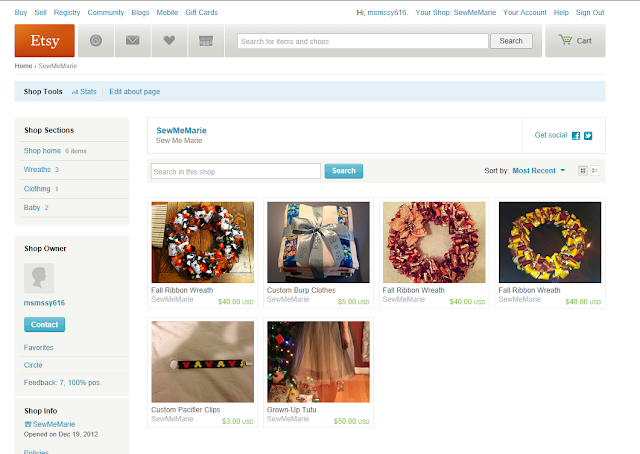Viewport: 640px width, 454px height.
Task: Open 'Feedback: 7, 100% pos.' link
Action: (62, 383)
